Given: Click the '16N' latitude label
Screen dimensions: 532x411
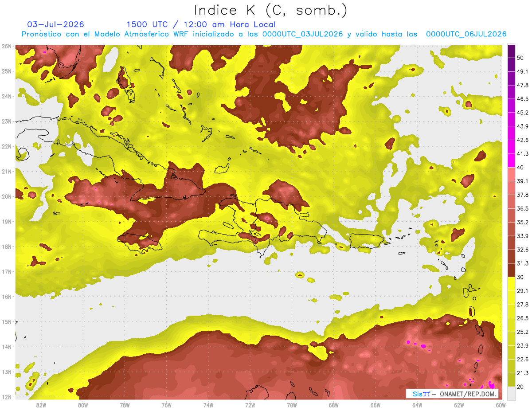Looking at the screenshot, I should [6, 297].
